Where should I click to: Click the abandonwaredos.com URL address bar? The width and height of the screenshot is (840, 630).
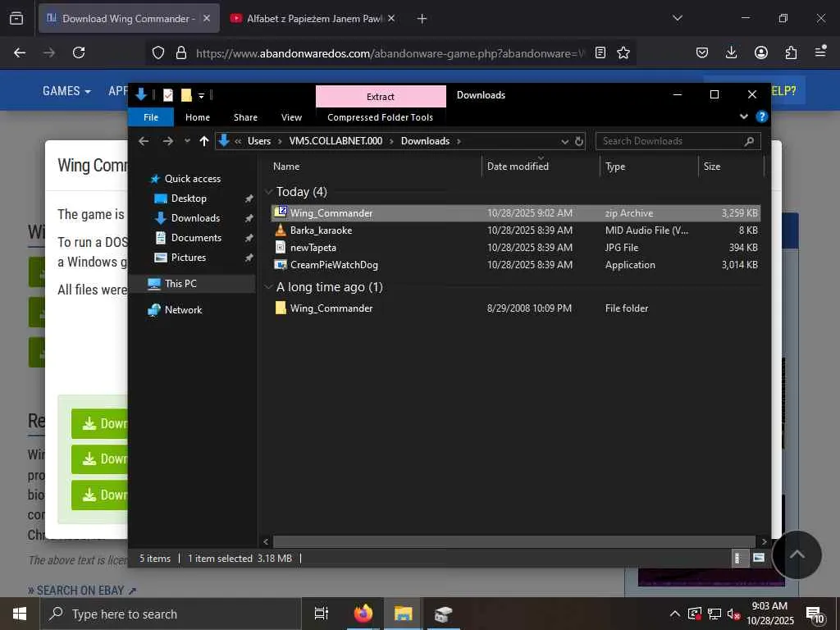click(390, 53)
